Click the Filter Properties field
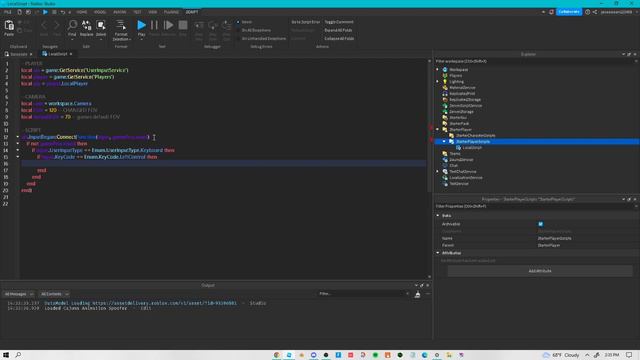 tap(535, 207)
